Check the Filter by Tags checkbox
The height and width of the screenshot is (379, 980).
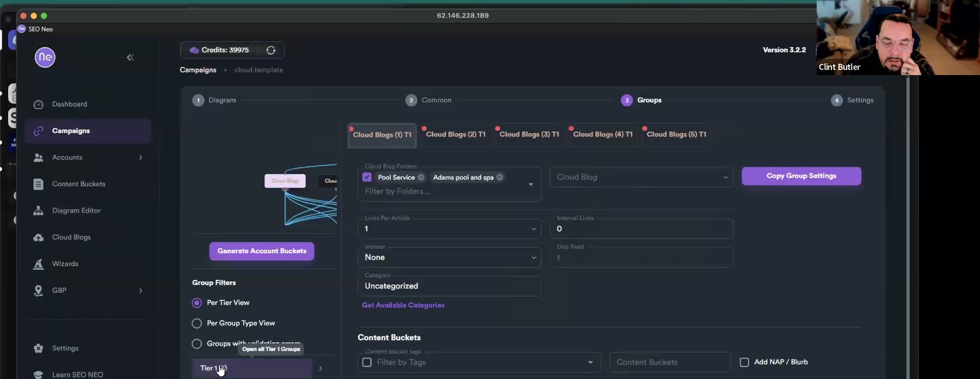[367, 362]
